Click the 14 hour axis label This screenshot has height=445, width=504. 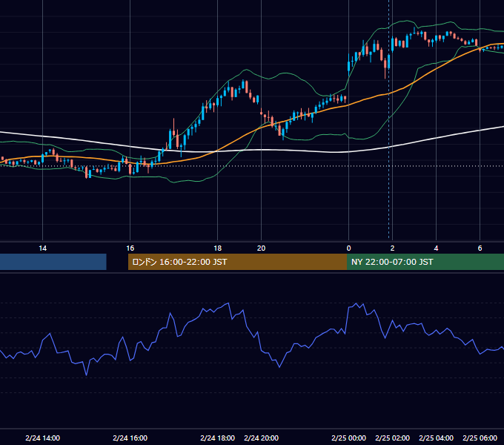click(x=42, y=248)
